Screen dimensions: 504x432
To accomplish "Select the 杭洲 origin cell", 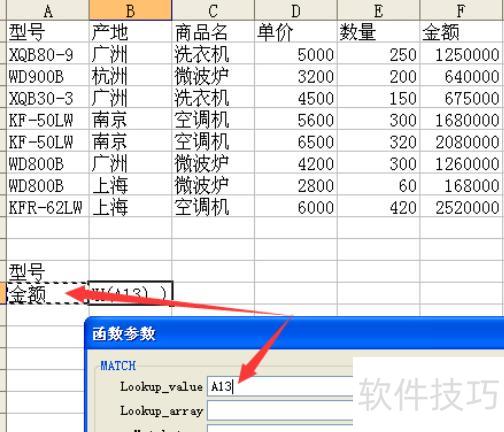I will (x=130, y=75).
